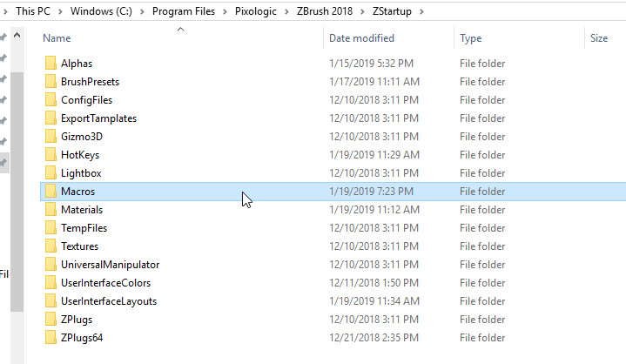Select the Alphas folder icon
The height and width of the screenshot is (364, 626).
click(x=50, y=63)
